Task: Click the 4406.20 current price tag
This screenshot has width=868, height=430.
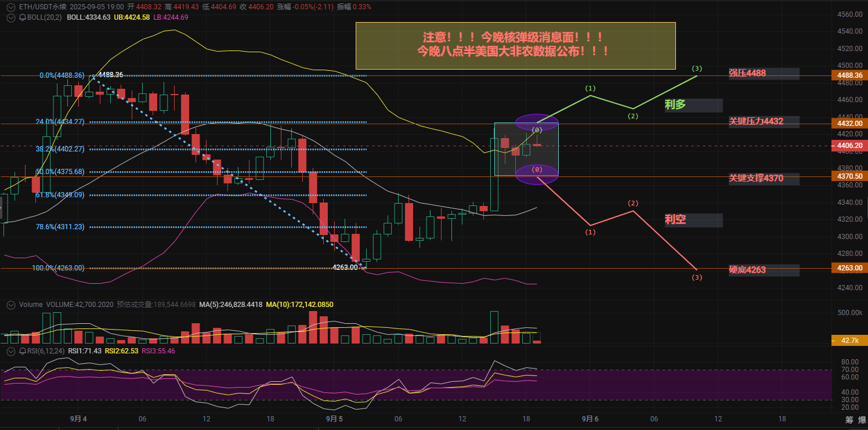Action: coord(849,145)
